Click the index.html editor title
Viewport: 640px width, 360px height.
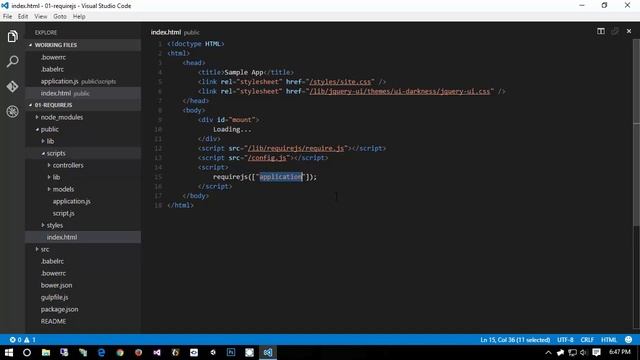click(x=166, y=32)
